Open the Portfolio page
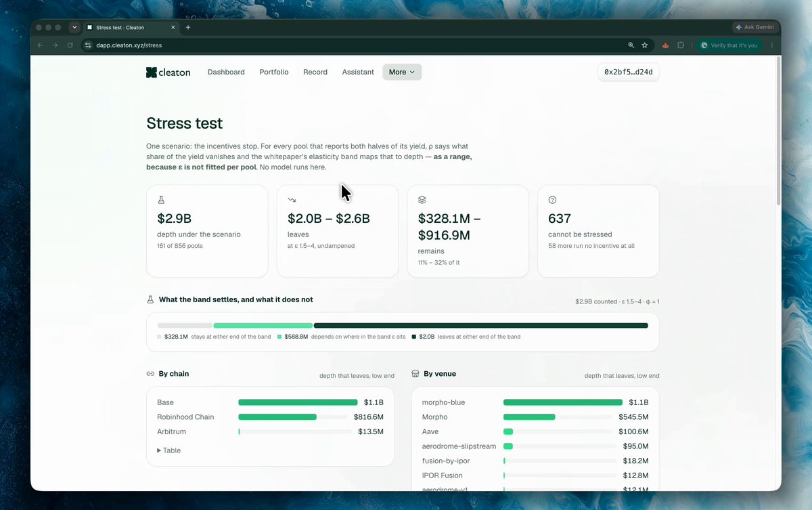 coord(274,72)
